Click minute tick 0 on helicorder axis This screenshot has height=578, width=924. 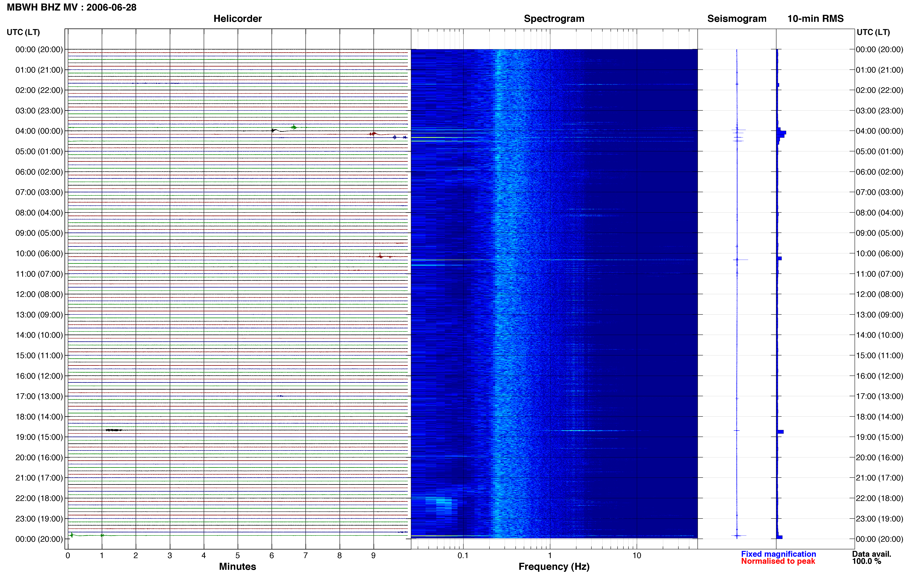[x=68, y=555]
